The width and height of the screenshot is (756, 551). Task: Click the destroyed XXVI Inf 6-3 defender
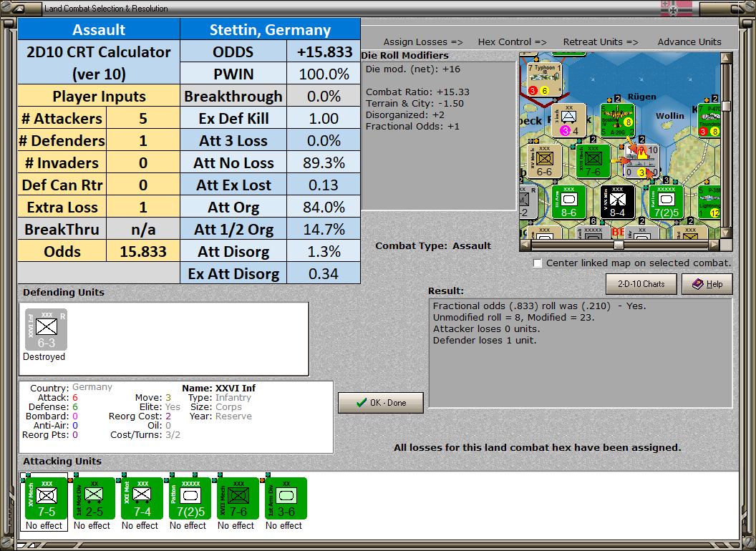click(x=47, y=330)
